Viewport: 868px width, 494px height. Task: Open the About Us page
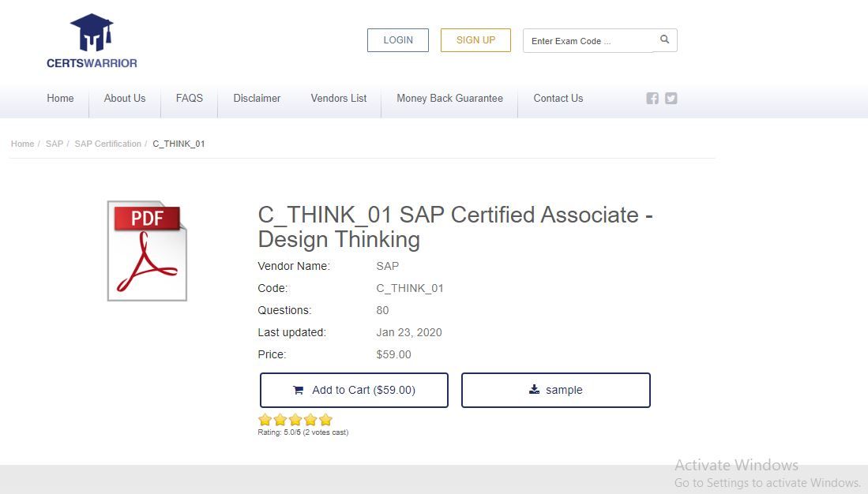125,99
